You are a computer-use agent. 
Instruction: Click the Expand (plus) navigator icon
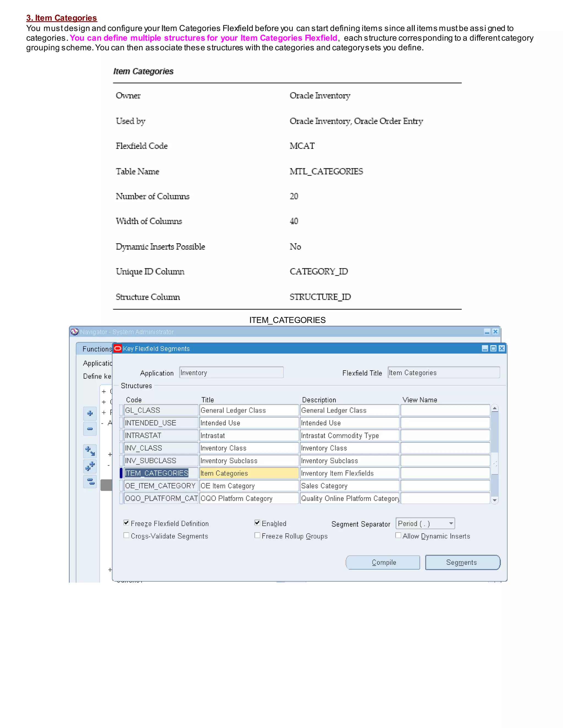click(90, 413)
